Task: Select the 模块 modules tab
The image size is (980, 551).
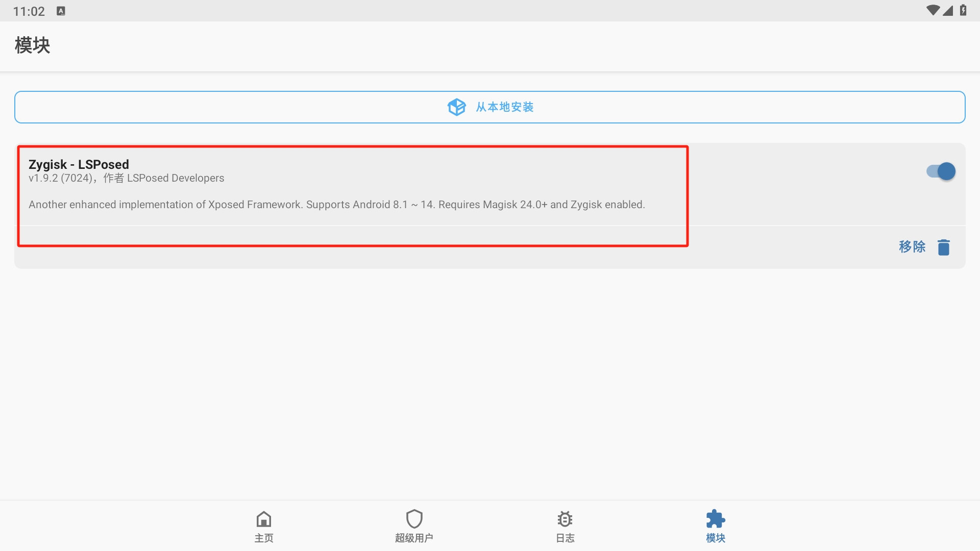Action: (x=716, y=526)
